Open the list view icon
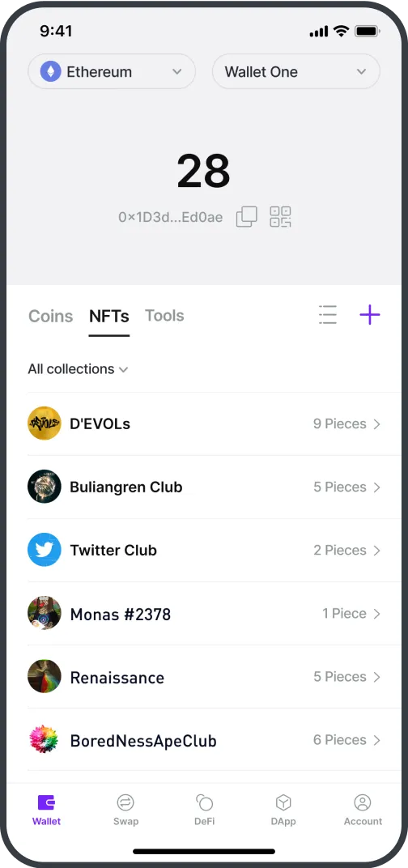The height and width of the screenshot is (868, 408). 328,315
